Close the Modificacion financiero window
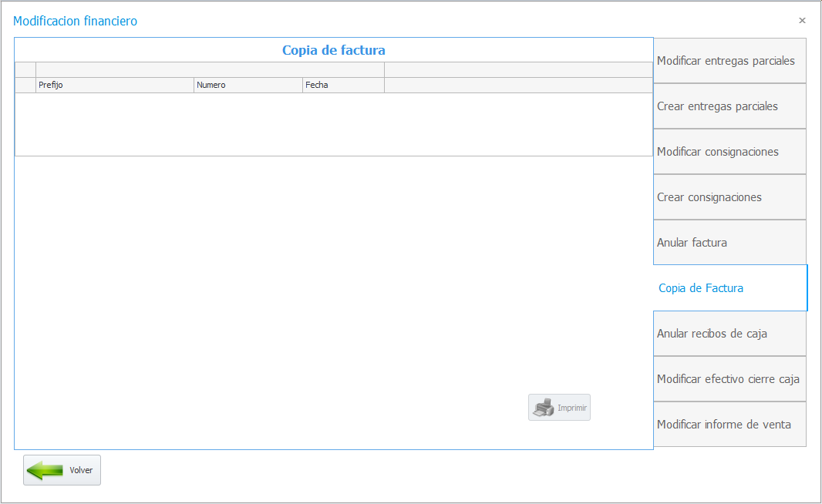This screenshot has width=822, height=504. point(802,21)
